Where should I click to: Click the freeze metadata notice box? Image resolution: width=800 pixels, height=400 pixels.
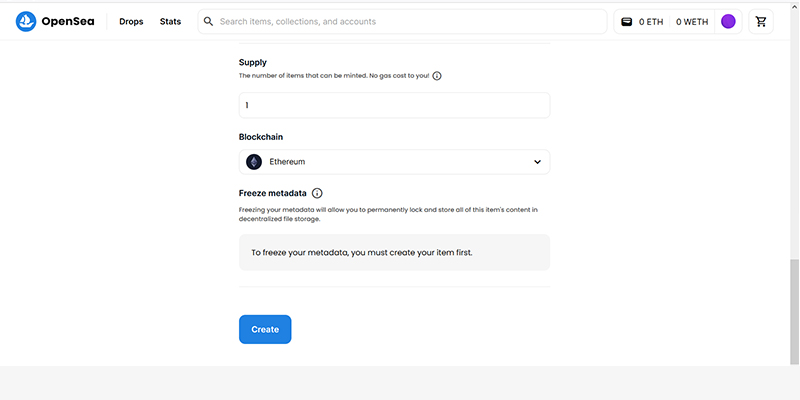(394, 253)
